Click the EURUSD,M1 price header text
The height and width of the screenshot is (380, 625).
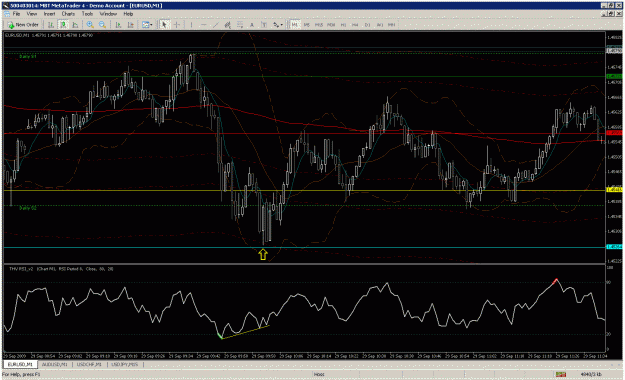[x=49, y=35]
